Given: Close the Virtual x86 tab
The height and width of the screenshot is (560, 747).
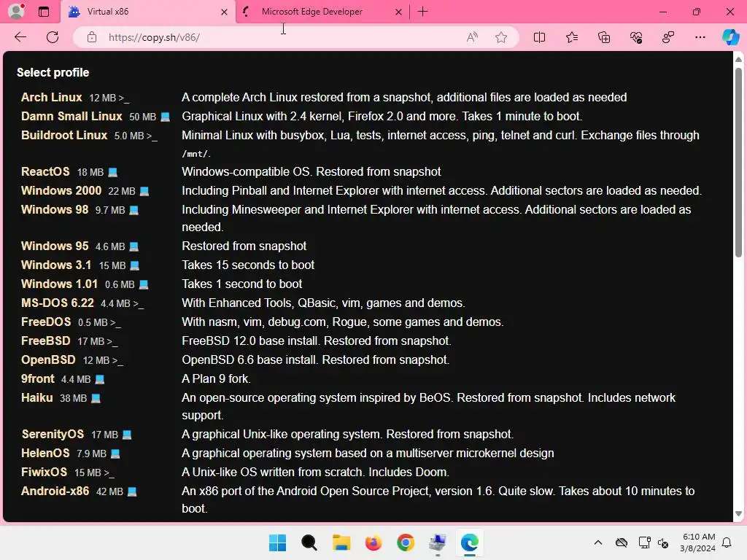Looking at the screenshot, I should tap(224, 12).
